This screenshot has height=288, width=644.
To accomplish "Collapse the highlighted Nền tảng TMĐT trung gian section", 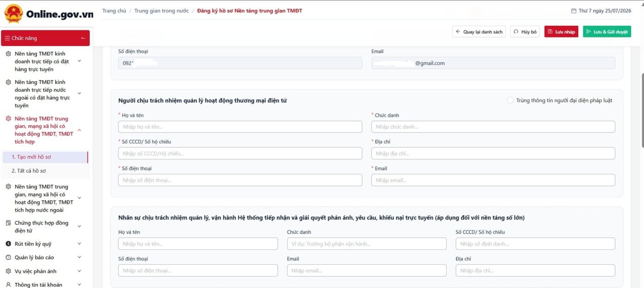I will [x=79, y=130].
